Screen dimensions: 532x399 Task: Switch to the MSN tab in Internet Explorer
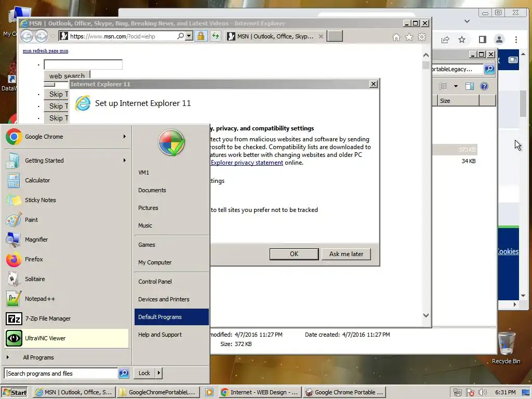pos(275,36)
